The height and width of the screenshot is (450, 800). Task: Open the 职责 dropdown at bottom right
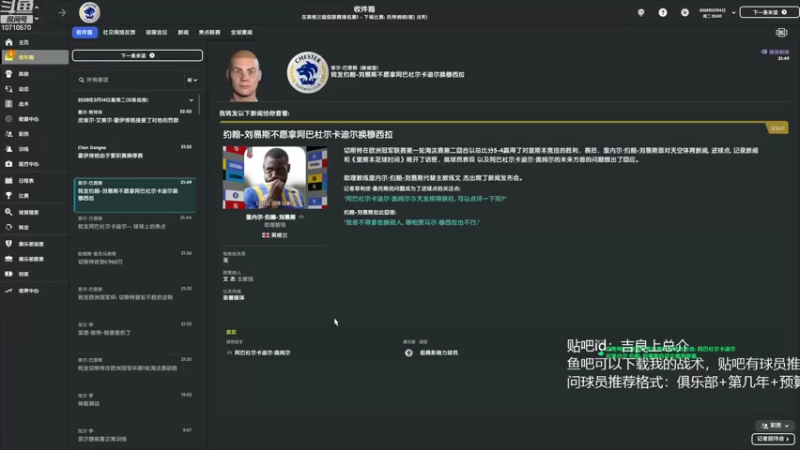(x=774, y=425)
